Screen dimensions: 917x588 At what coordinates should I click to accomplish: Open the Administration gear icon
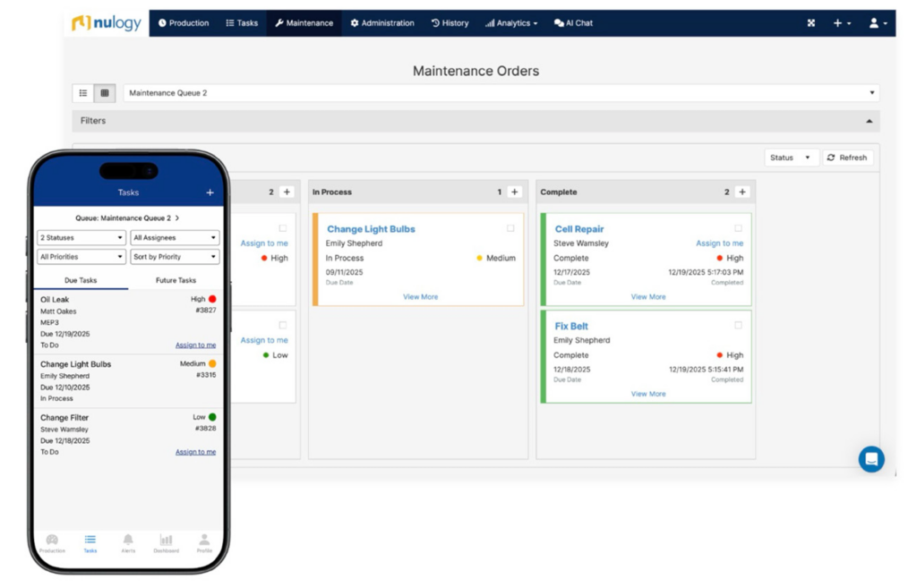pos(353,23)
